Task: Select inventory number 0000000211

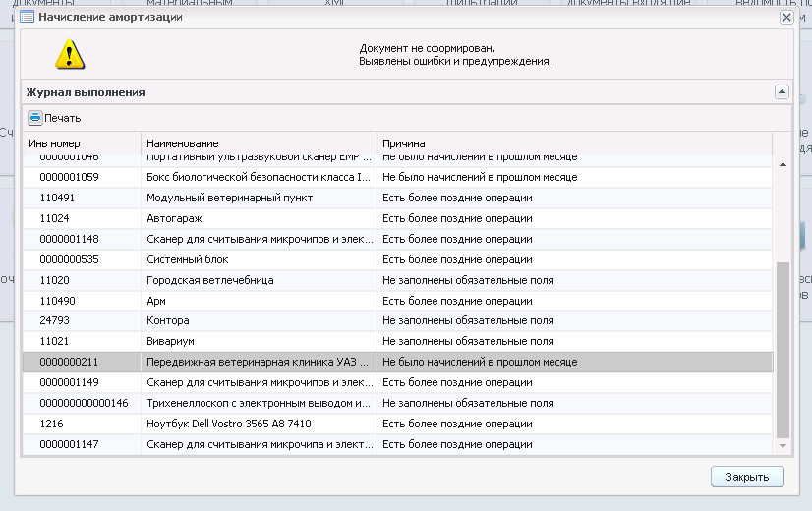Action: click(x=69, y=362)
